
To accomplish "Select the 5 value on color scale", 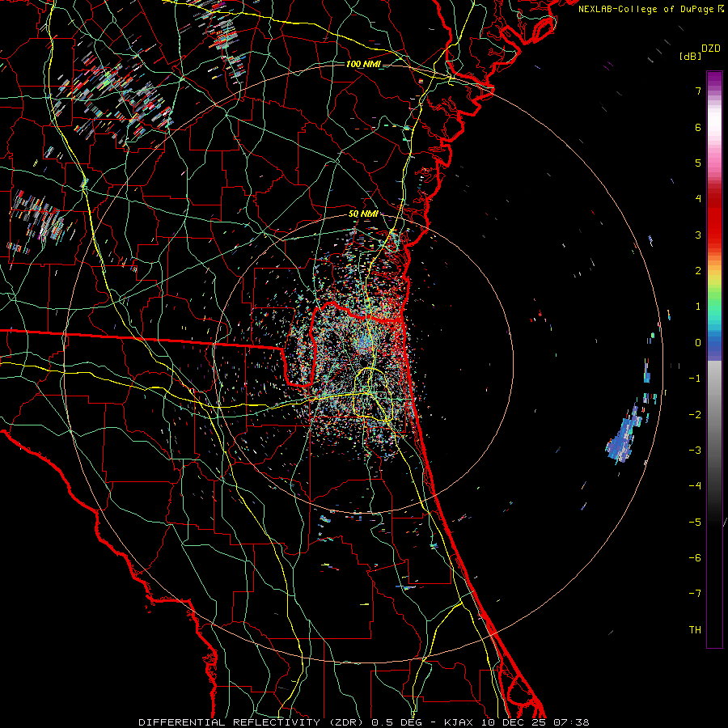I will tap(698, 163).
